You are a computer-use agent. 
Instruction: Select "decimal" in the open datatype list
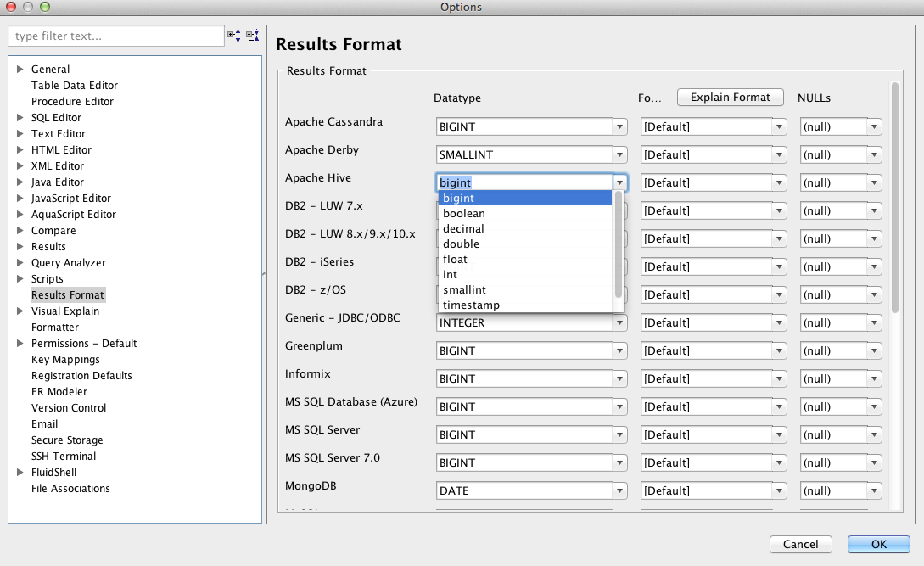click(x=463, y=228)
